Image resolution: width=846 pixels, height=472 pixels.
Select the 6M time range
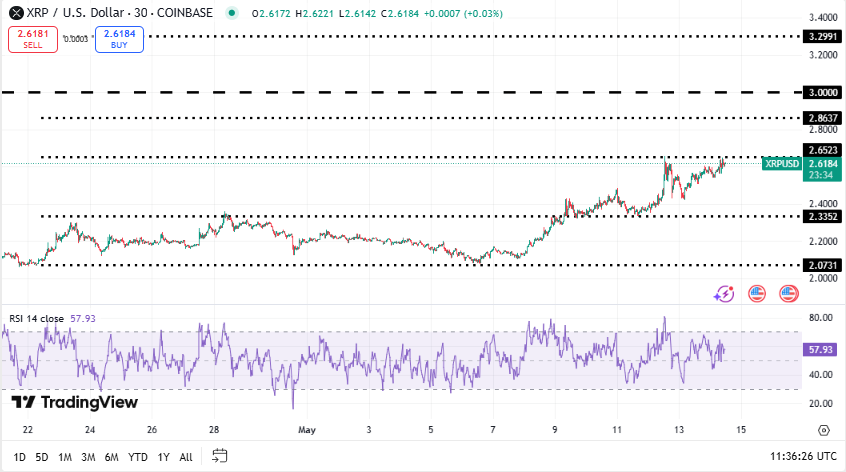(x=111, y=457)
